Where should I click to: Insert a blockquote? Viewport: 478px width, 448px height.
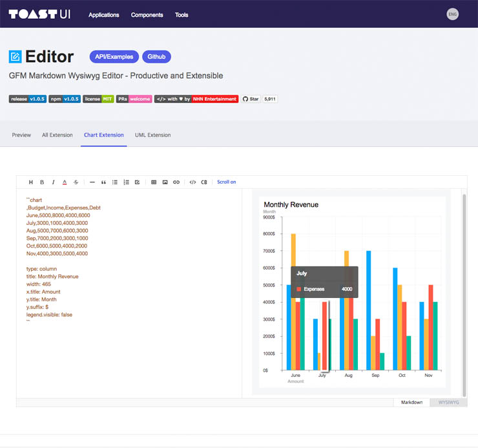pyautogui.click(x=103, y=182)
